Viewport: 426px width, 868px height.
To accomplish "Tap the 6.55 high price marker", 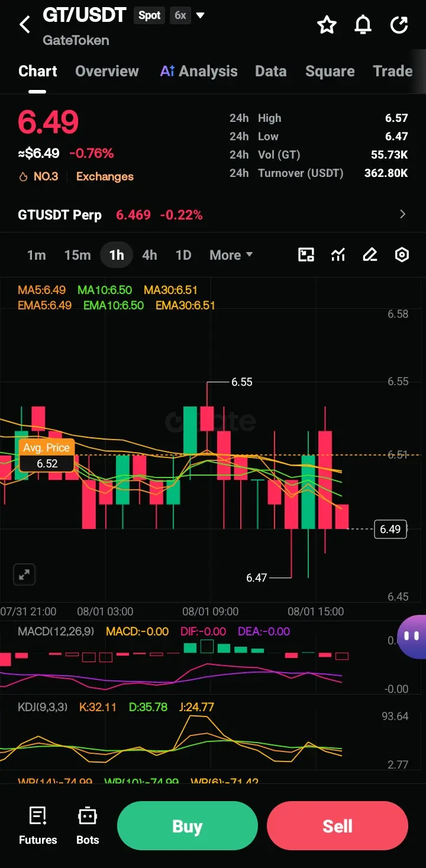I will point(242,382).
